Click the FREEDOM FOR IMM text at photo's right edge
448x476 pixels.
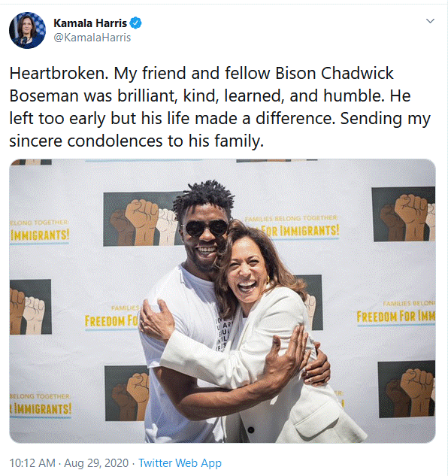(396, 317)
